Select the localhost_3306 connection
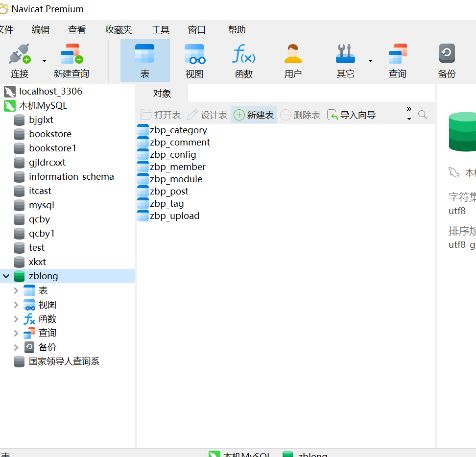Screen dimensions: 476x457 click(x=50, y=91)
